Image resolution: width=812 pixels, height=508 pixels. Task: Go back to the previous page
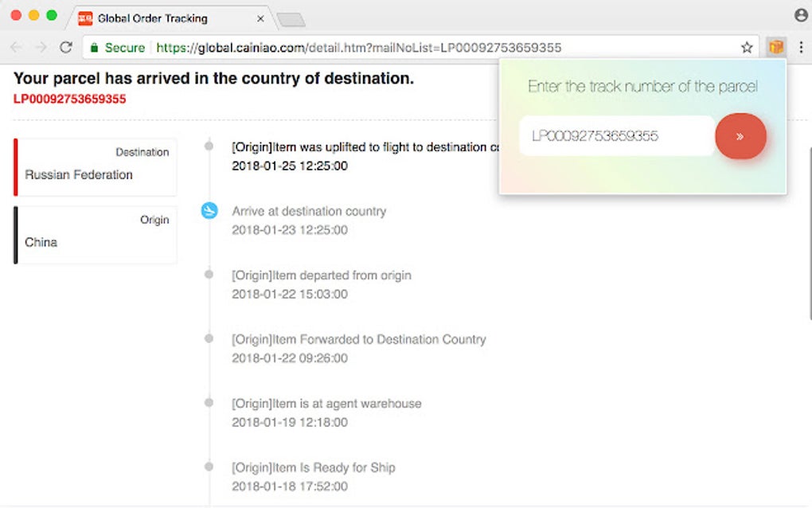[x=17, y=48]
